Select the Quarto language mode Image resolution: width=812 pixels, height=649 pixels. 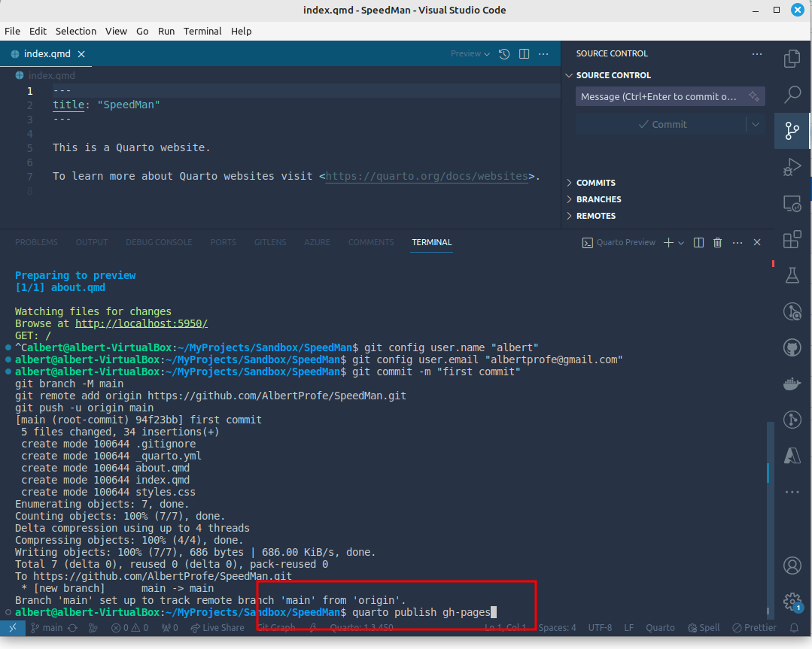[660, 628]
